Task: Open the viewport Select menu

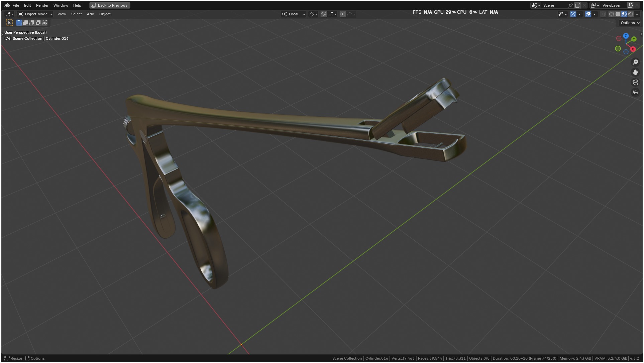Action: click(x=76, y=14)
